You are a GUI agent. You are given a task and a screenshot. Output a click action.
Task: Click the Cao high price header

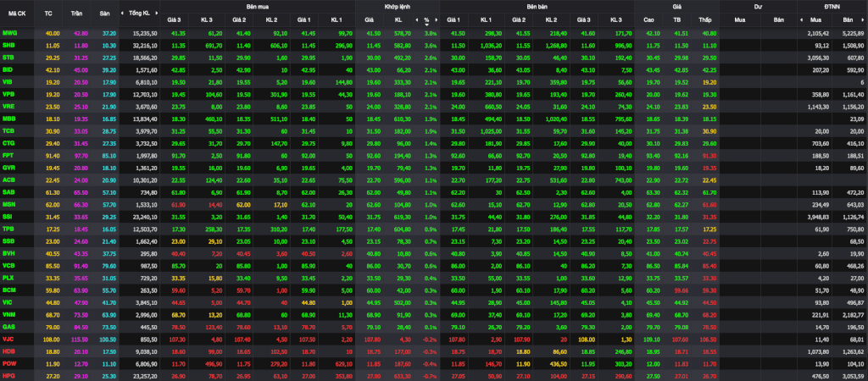point(648,20)
